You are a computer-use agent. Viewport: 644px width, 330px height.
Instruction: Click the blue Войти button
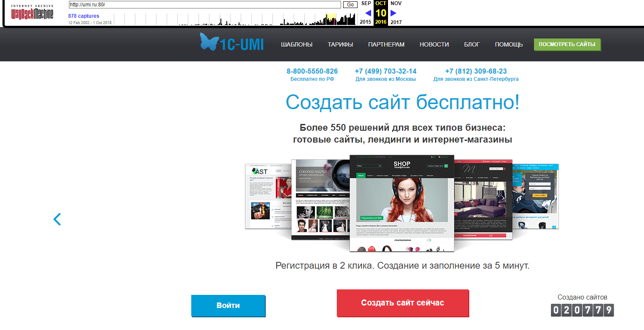click(x=228, y=305)
